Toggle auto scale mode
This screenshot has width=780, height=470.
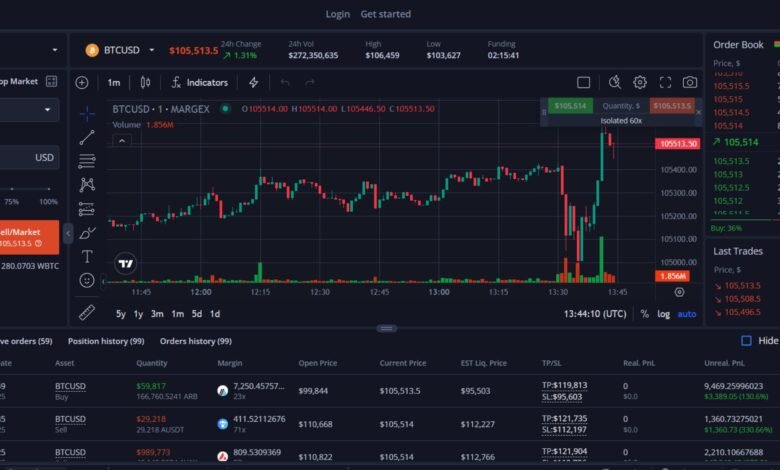tap(687, 314)
